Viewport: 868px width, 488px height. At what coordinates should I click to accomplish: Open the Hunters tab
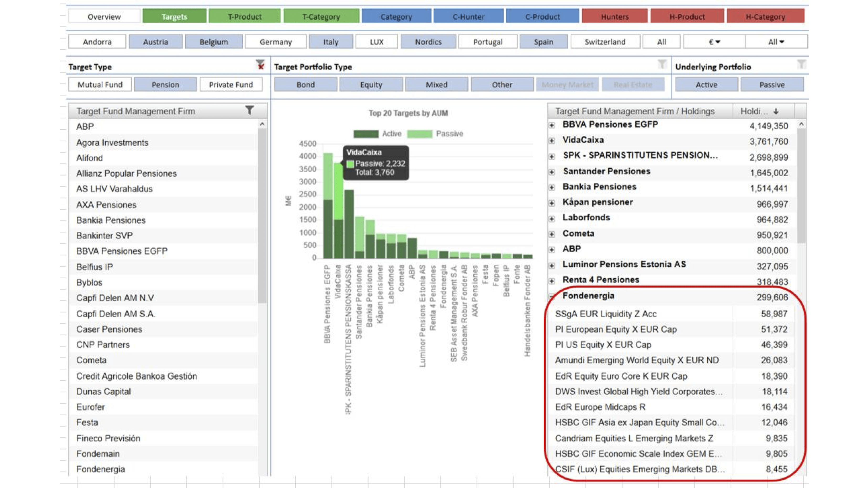click(x=615, y=17)
